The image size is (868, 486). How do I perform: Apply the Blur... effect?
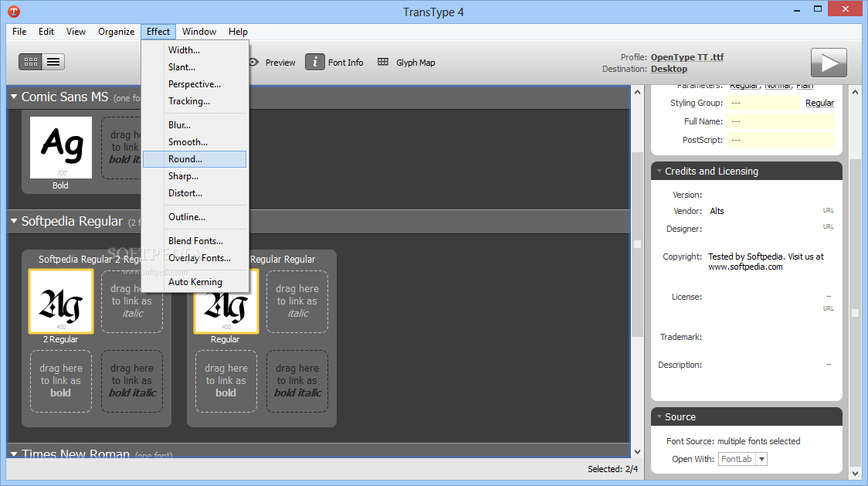tap(195, 125)
